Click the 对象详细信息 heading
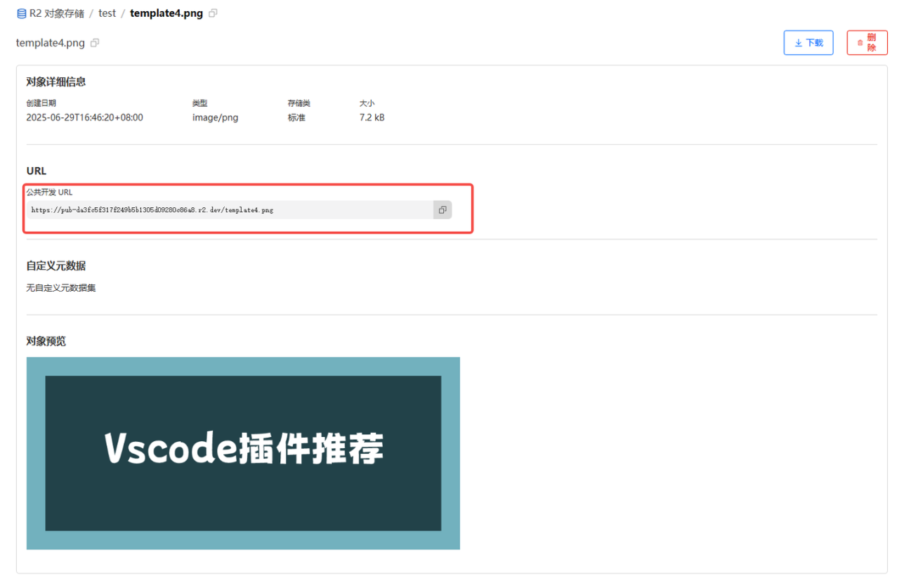This screenshot has width=899, height=588. pyautogui.click(x=56, y=81)
